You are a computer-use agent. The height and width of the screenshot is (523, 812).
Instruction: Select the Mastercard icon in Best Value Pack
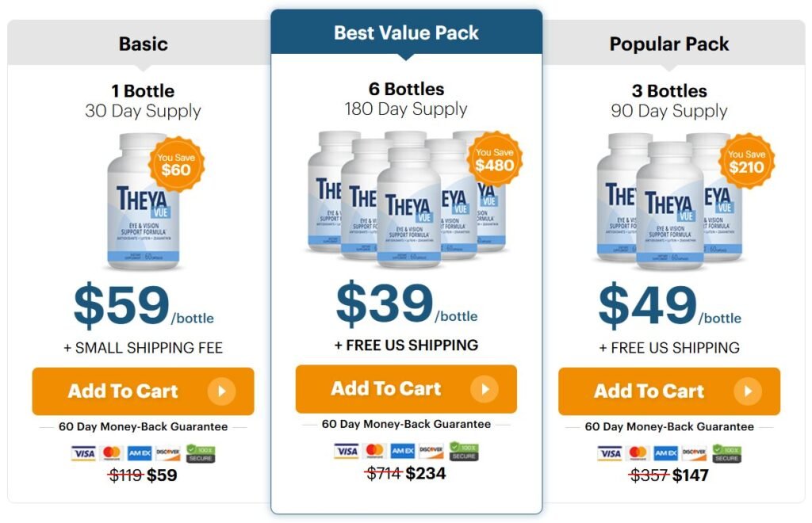tap(374, 450)
